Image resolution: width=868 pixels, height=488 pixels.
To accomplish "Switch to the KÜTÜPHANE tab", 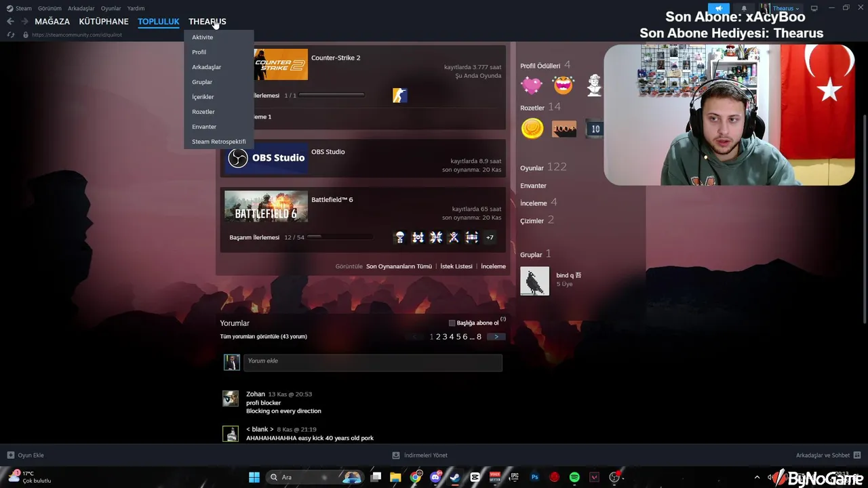I will (104, 22).
